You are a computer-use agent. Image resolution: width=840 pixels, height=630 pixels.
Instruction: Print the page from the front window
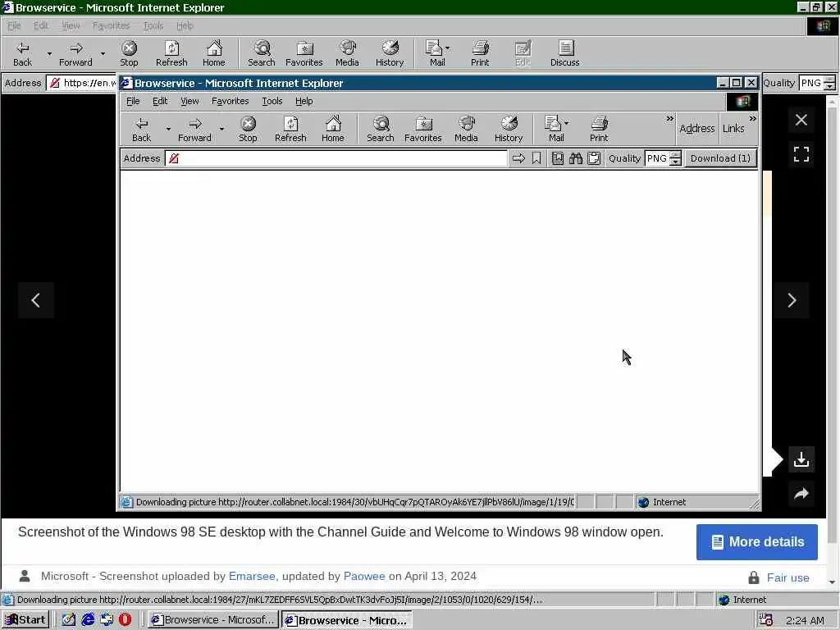pyautogui.click(x=599, y=129)
